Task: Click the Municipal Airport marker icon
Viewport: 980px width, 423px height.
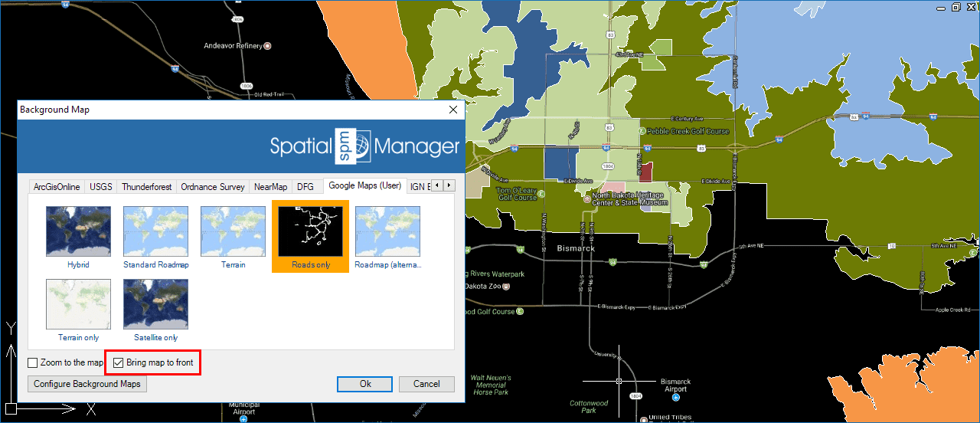Action: point(243,419)
